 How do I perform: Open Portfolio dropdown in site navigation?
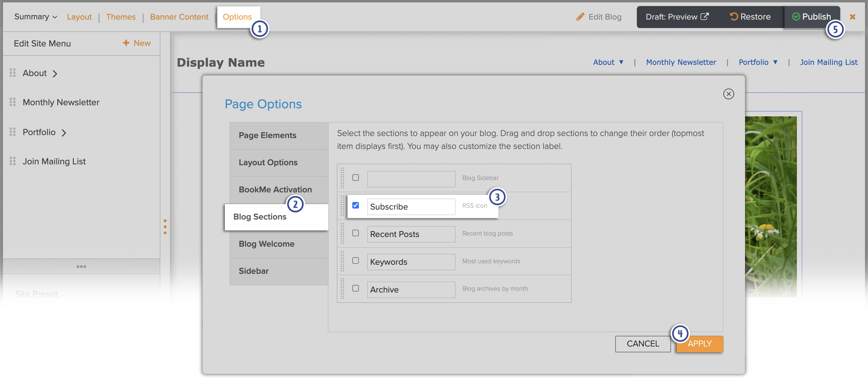pos(758,62)
